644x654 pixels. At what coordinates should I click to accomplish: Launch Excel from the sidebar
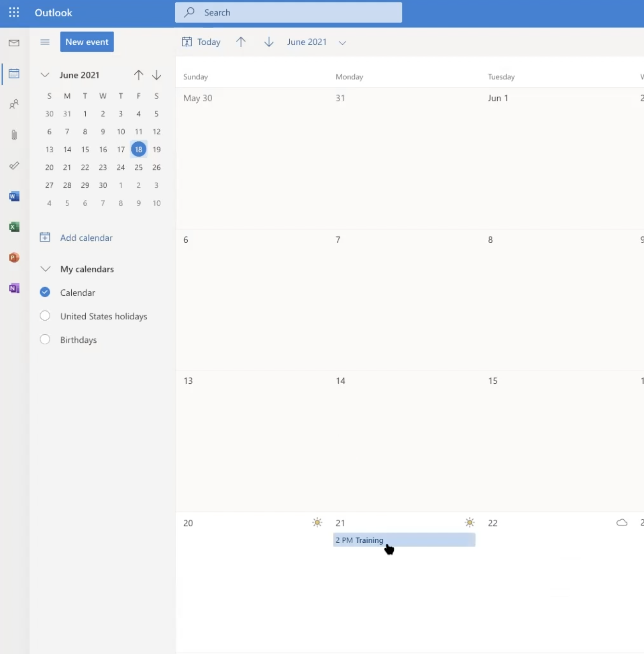click(x=14, y=227)
